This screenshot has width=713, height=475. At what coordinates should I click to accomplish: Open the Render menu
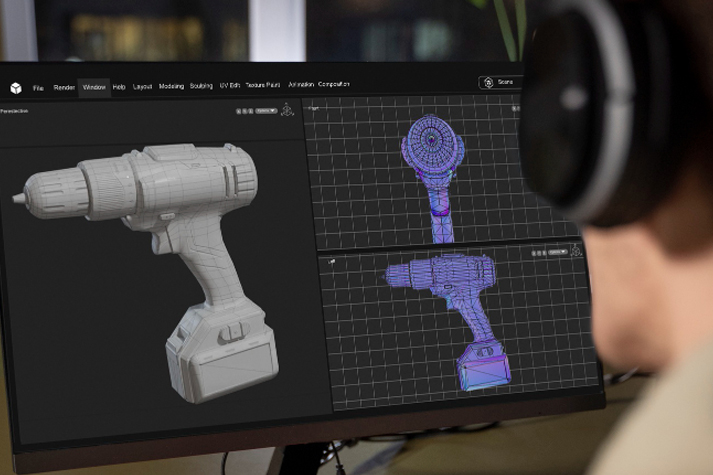pyautogui.click(x=64, y=88)
